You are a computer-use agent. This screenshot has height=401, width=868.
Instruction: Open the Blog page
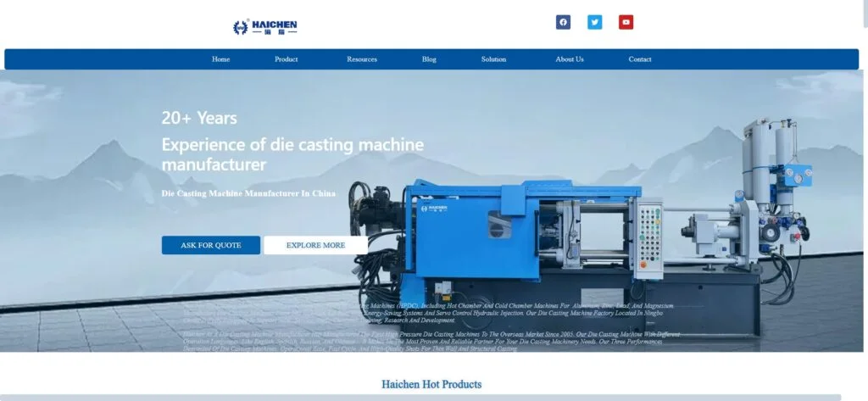click(429, 59)
